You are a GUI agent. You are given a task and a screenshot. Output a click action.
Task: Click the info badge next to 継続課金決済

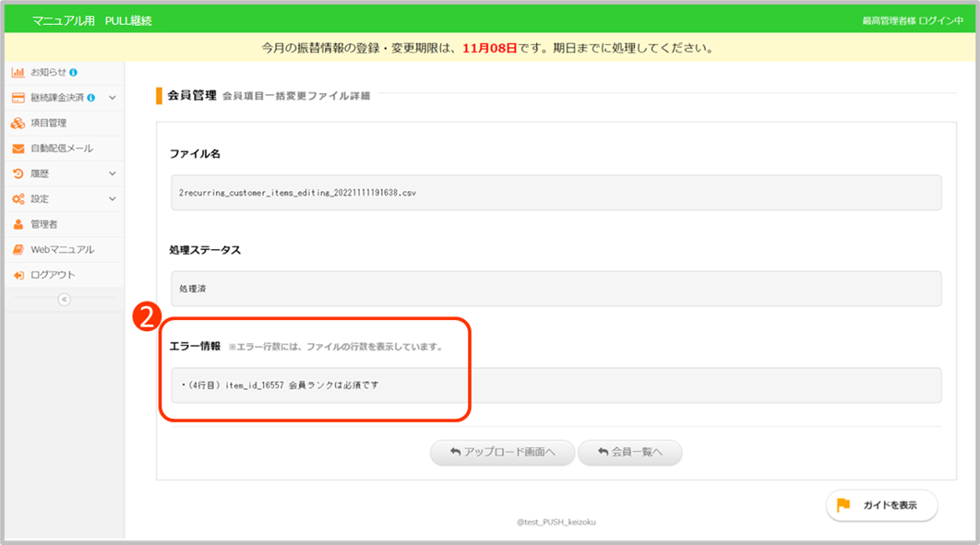[91, 97]
